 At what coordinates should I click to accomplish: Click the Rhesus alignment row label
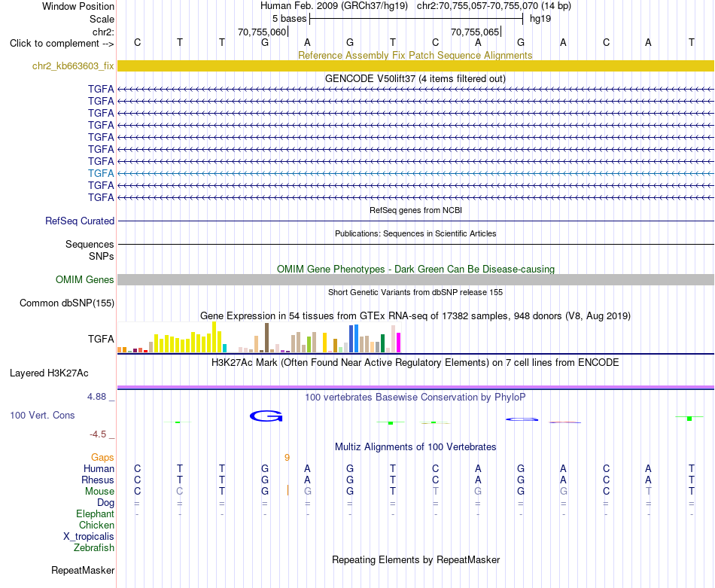coord(98,480)
